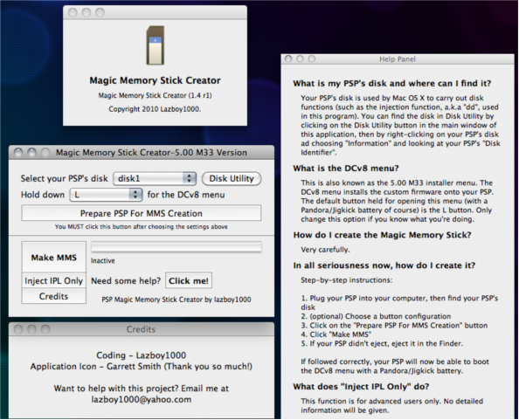Image resolution: width=519 pixels, height=420 pixels.
Task: Zoom the About window with app icon
Action: (x=100, y=12)
